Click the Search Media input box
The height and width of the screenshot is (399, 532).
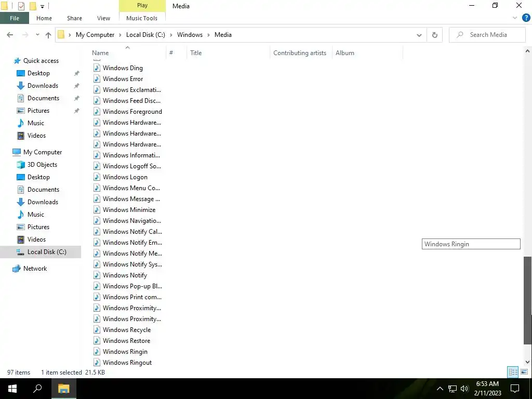point(487,35)
